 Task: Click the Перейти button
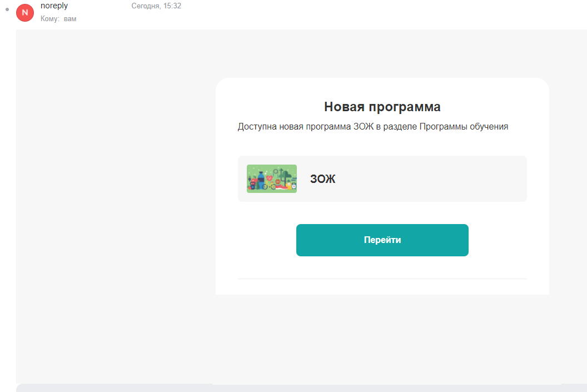pyautogui.click(x=382, y=240)
